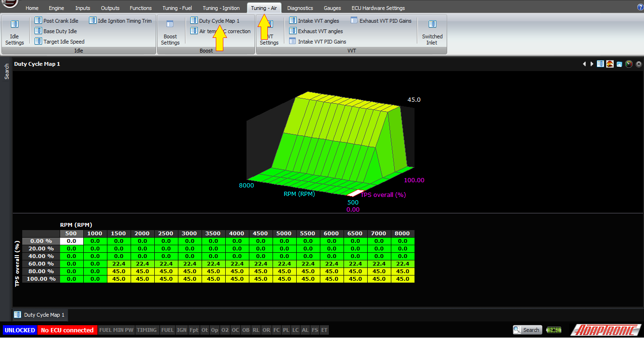Click the Adaptronic app logo button
The image size is (644, 338).
9,4
